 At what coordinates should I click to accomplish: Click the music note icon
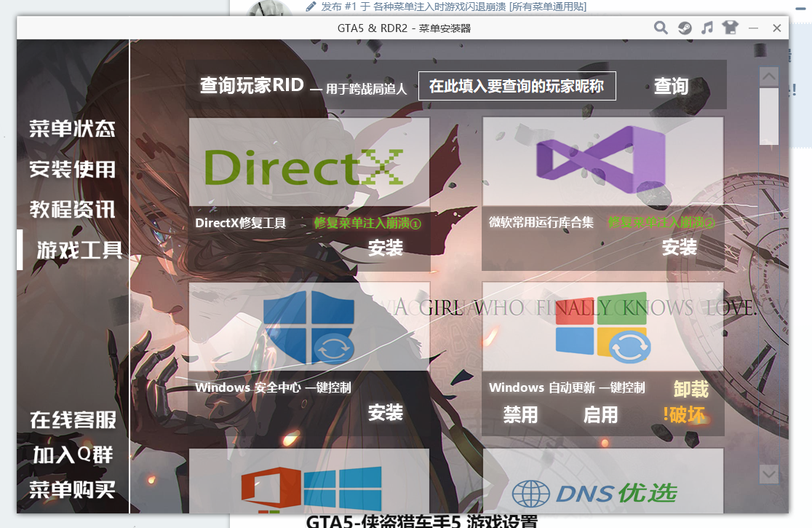tap(706, 28)
